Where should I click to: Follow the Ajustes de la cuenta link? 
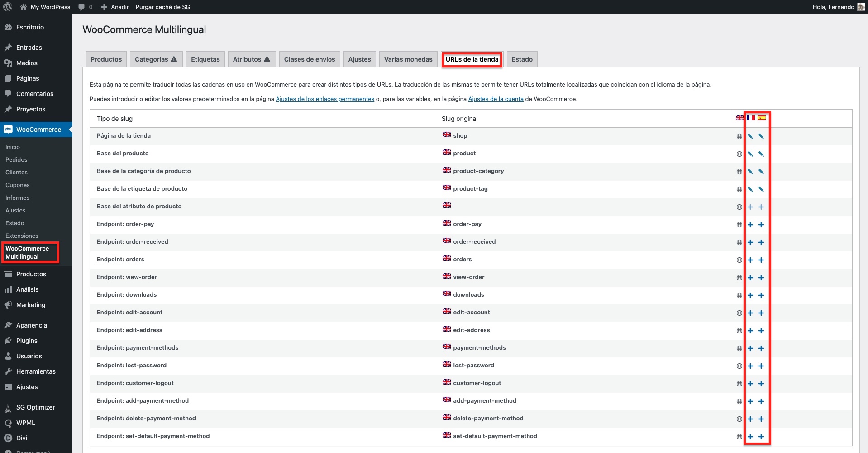click(x=496, y=99)
